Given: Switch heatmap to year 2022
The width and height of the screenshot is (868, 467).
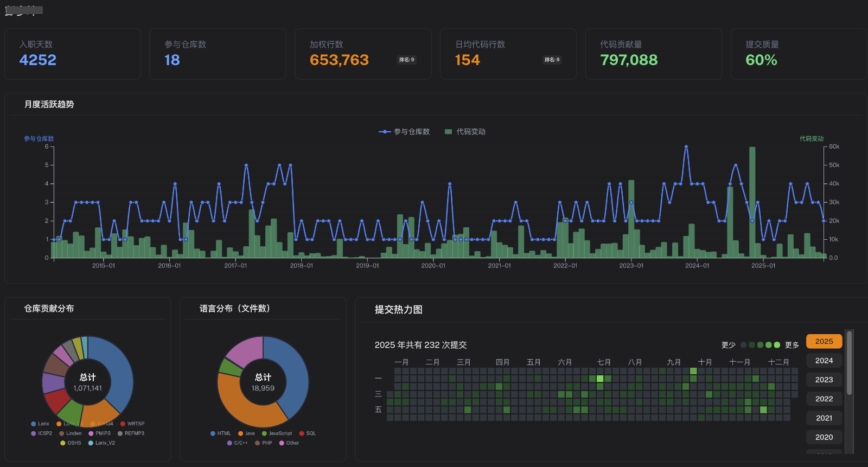Looking at the screenshot, I should point(824,399).
